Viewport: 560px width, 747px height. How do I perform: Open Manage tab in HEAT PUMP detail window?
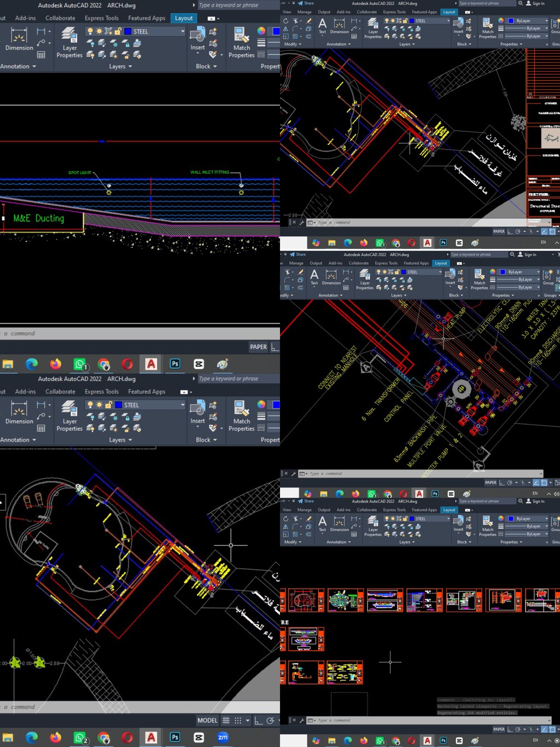pyautogui.click(x=296, y=263)
